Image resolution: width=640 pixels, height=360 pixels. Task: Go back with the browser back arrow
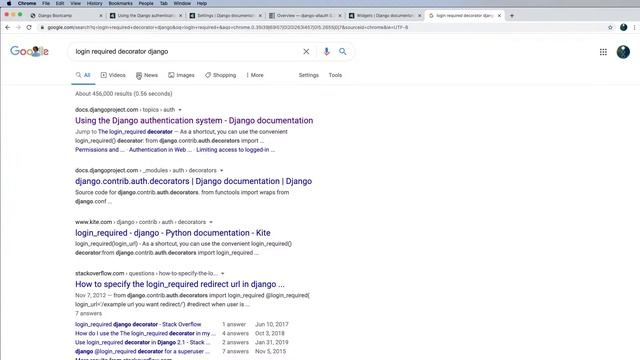point(8,27)
